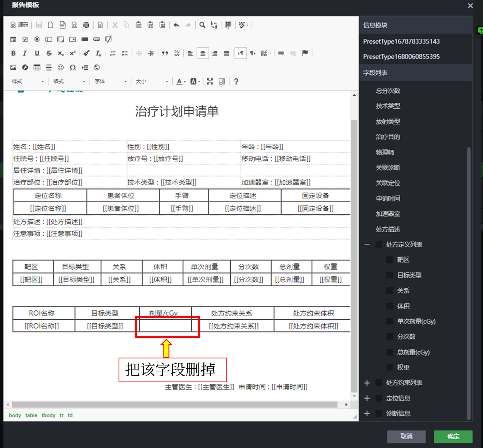Click the justify alignment icon

(x=226, y=53)
